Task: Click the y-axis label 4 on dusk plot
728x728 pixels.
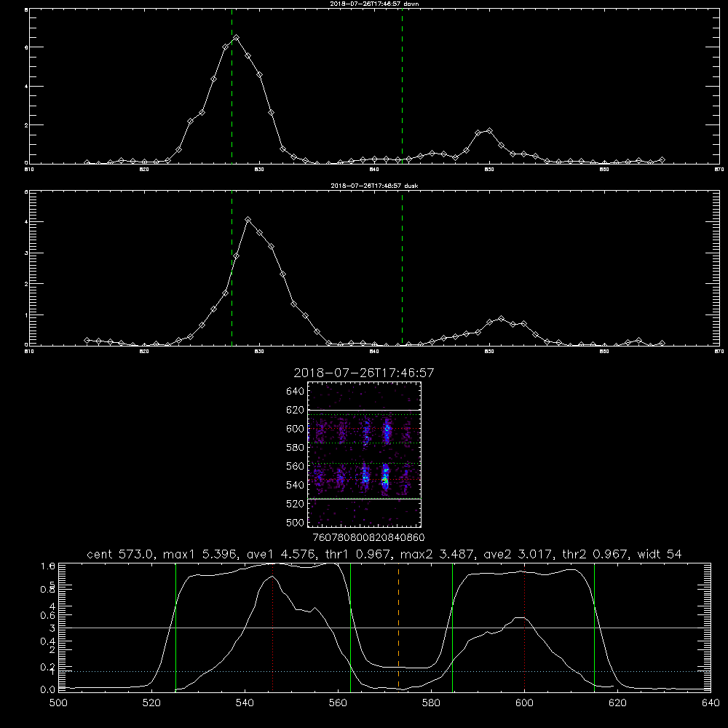Action: pos(26,222)
